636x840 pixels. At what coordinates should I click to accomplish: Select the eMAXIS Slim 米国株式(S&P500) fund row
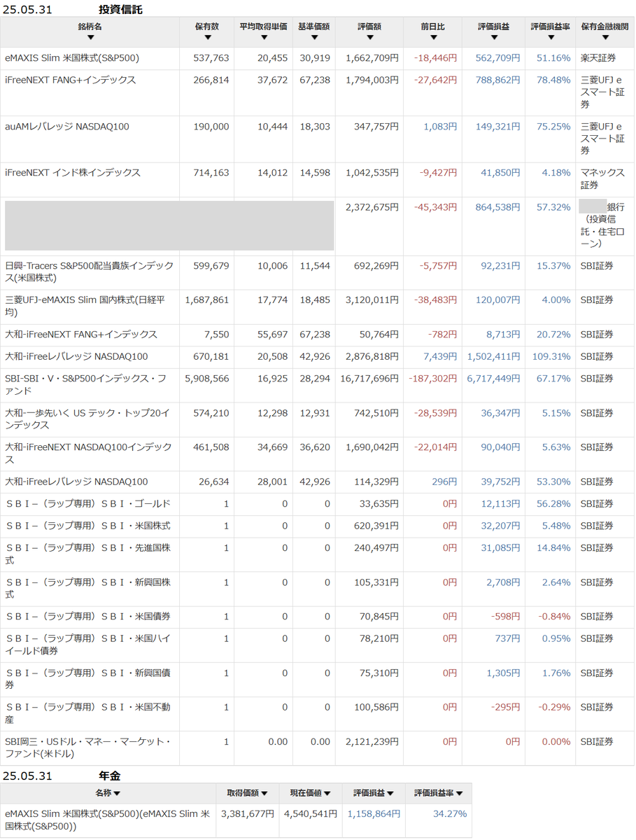point(318,58)
